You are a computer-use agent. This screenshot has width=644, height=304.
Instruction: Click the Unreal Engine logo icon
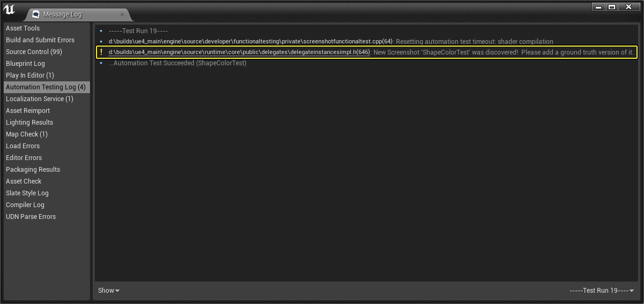9,10
